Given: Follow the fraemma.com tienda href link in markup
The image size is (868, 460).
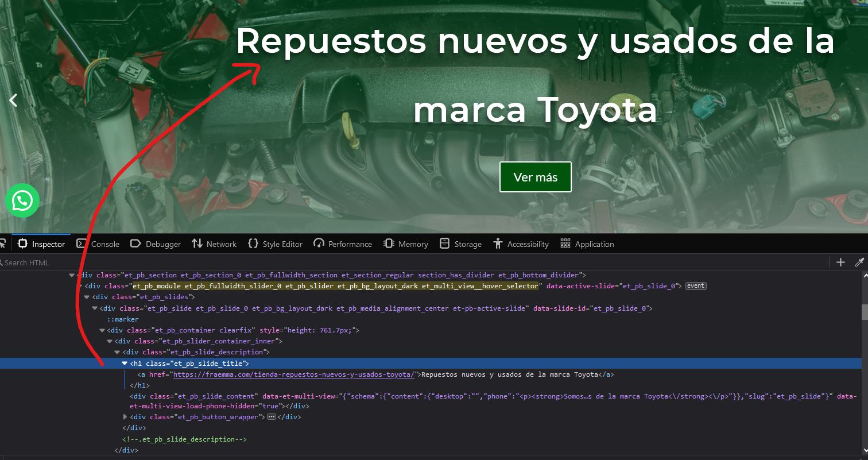Looking at the screenshot, I should (x=294, y=374).
